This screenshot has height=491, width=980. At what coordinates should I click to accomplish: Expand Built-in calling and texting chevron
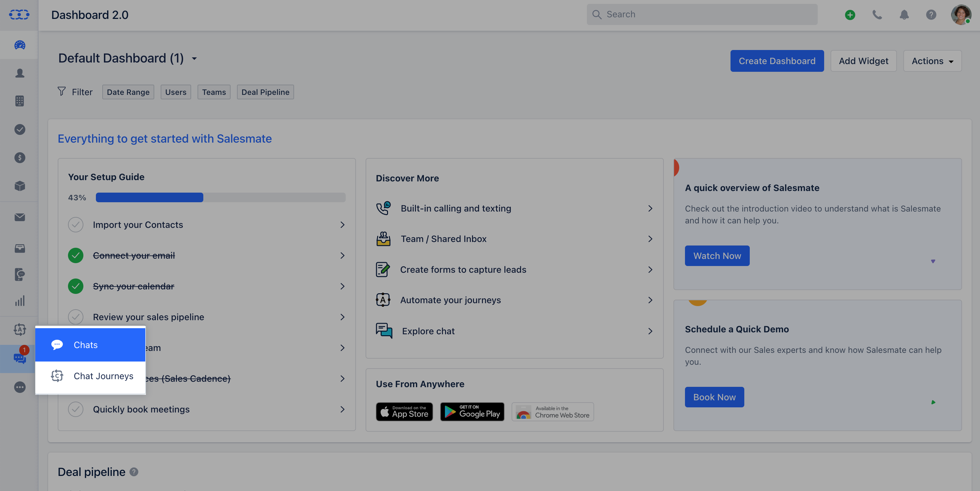(650, 208)
